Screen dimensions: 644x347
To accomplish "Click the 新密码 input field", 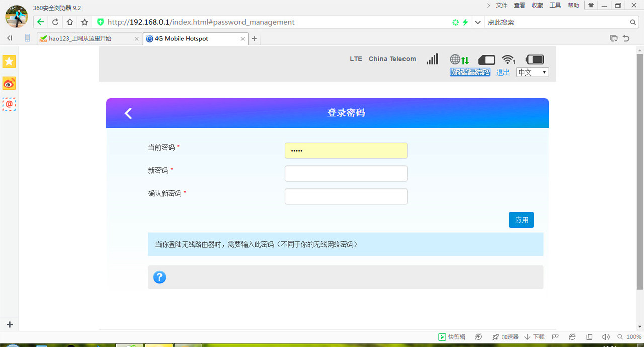I will pyautogui.click(x=346, y=173).
